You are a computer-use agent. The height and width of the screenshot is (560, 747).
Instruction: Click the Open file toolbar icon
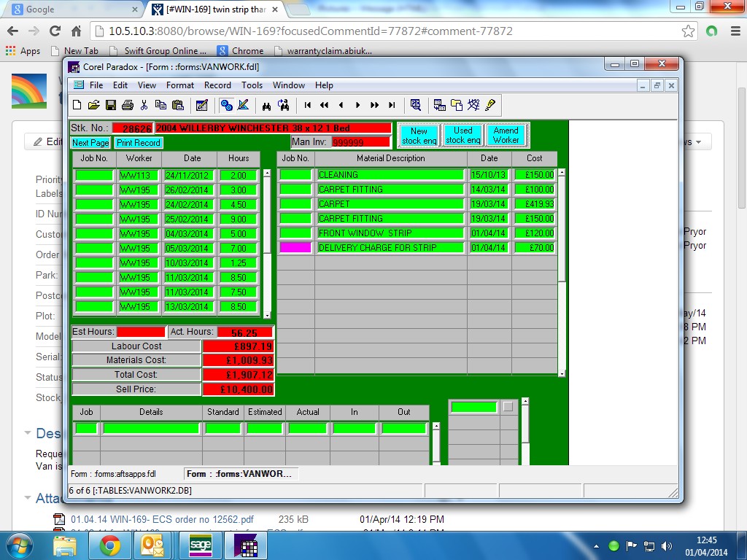[93, 105]
